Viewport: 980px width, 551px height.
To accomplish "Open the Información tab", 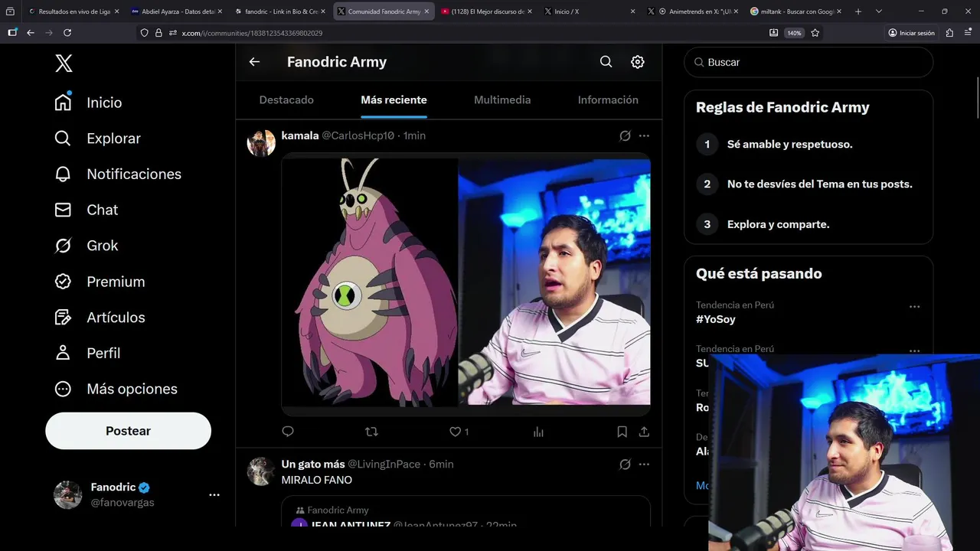I will pos(608,100).
